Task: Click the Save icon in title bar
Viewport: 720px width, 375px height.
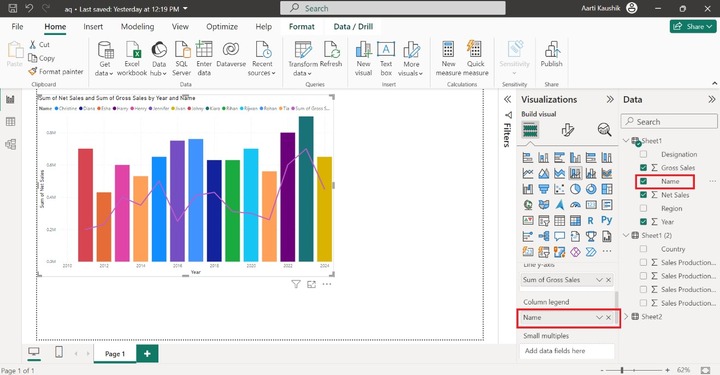Action: tap(13, 8)
